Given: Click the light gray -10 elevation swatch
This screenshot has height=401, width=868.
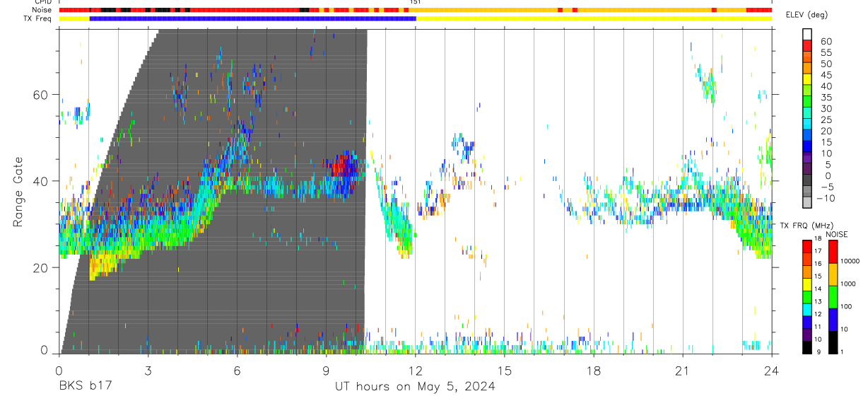Looking at the screenshot, I should 807,202.
